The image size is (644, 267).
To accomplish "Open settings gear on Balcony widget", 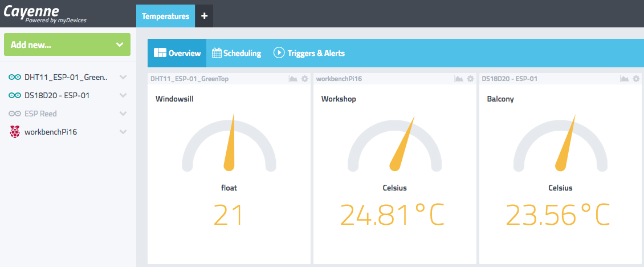I will click(636, 79).
